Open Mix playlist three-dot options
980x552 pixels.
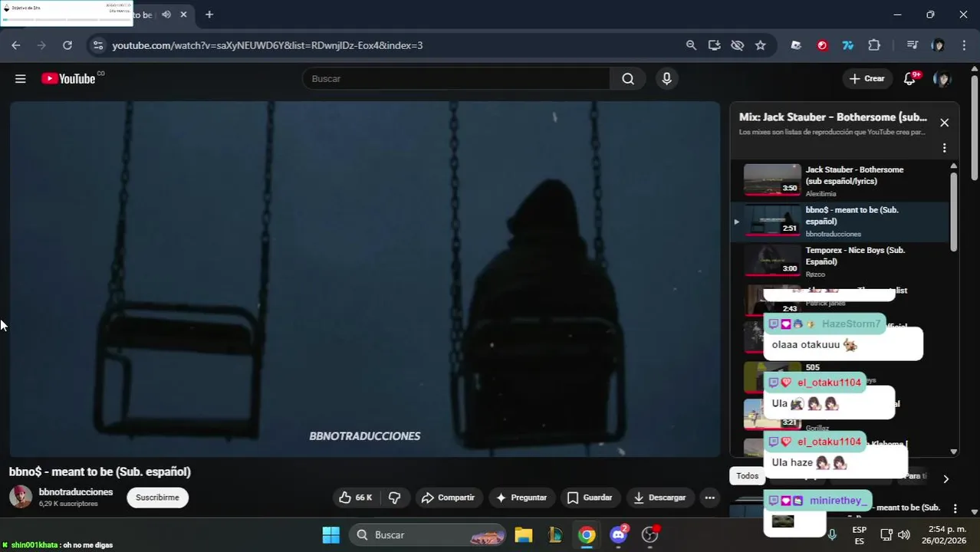[945, 148]
